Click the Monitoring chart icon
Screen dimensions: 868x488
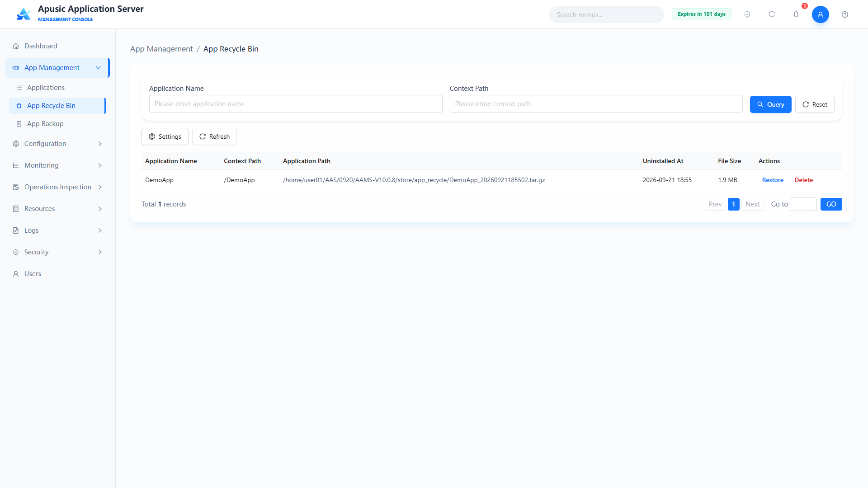(x=16, y=165)
